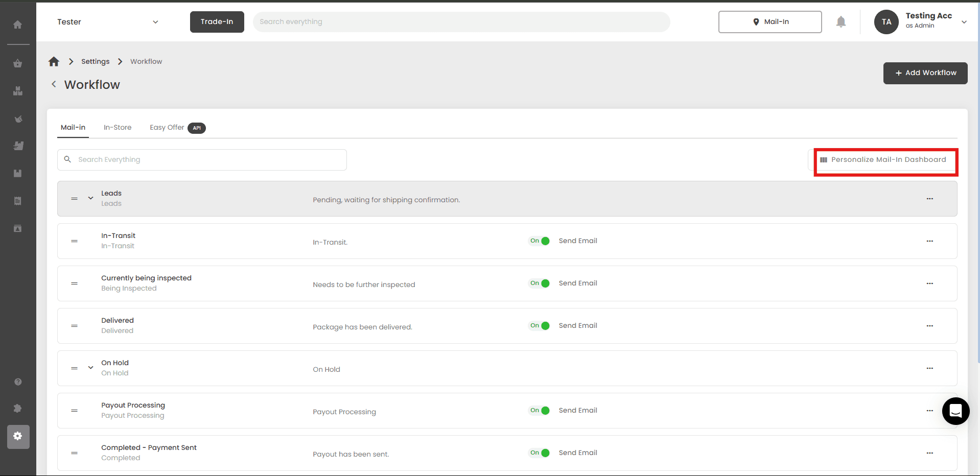
Task: Click the 'Payout has been sent.' description
Action: [x=351, y=454]
